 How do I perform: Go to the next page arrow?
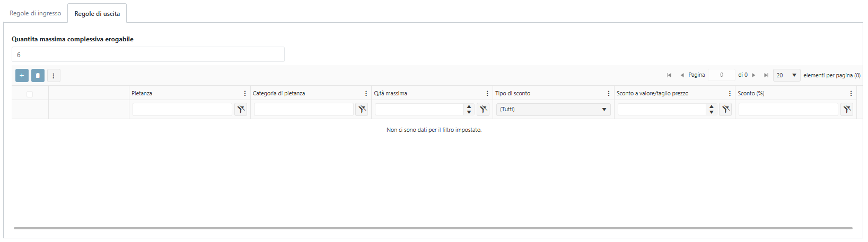pos(753,75)
